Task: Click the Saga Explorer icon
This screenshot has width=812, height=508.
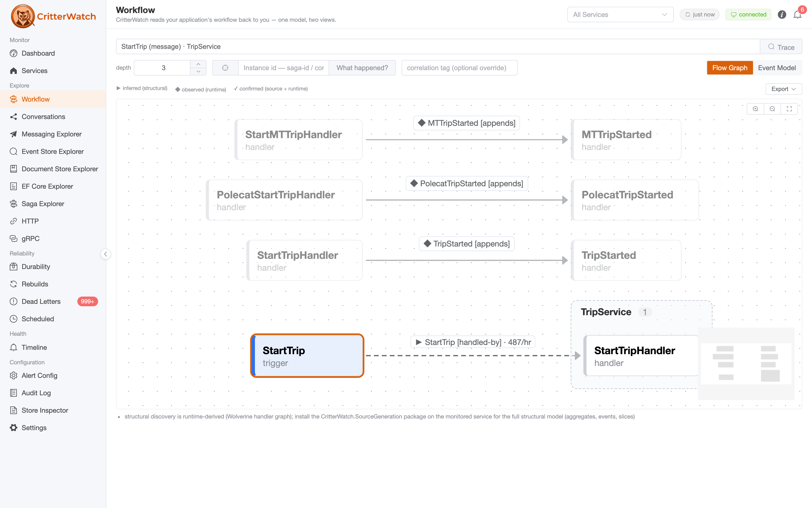Action: (x=14, y=204)
